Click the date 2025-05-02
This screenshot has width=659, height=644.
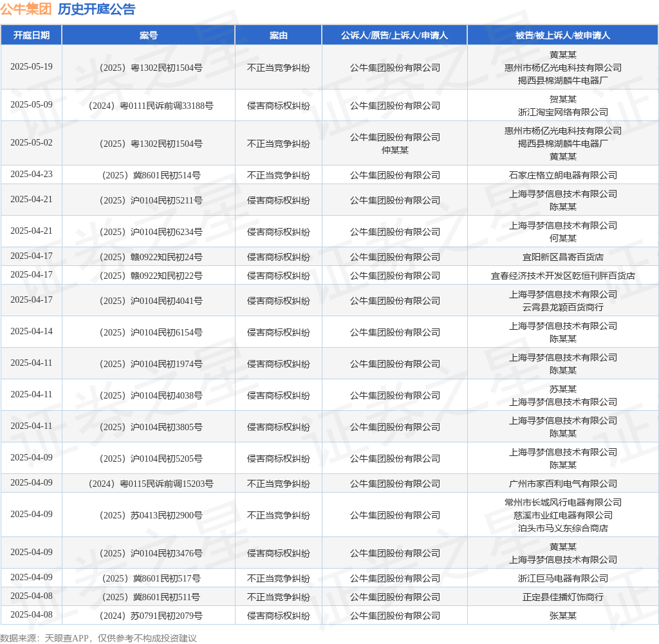pos(32,142)
